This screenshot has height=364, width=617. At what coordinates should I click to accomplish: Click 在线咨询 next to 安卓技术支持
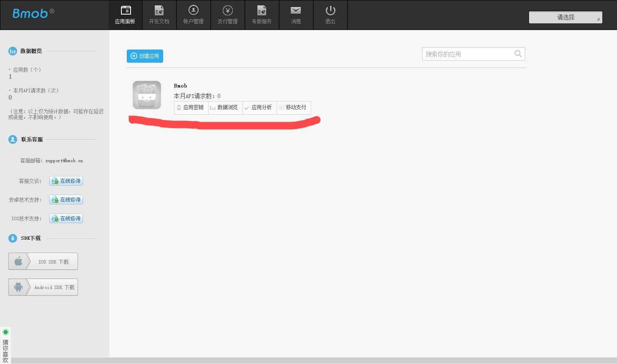tap(66, 200)
